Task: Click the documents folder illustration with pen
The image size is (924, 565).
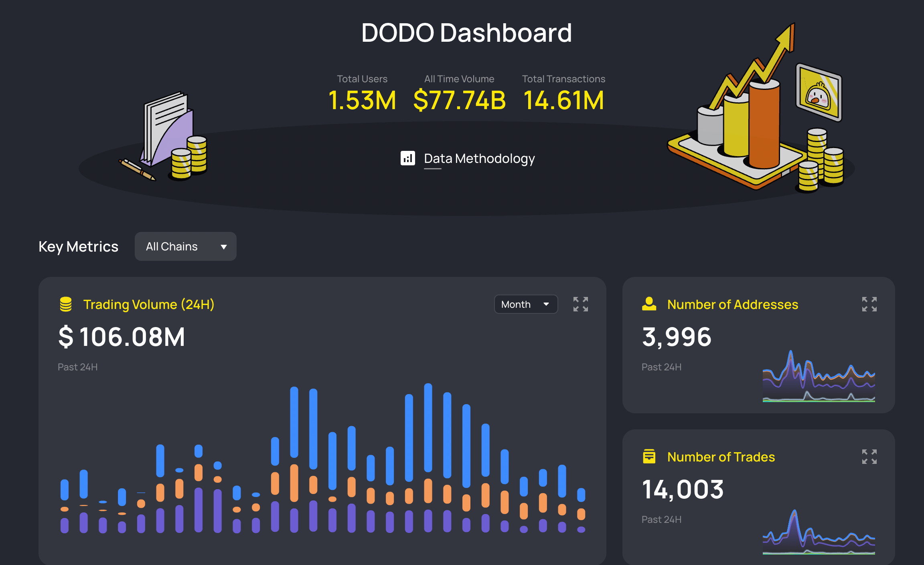Action: pyautogui.click(x=163, y=137)
